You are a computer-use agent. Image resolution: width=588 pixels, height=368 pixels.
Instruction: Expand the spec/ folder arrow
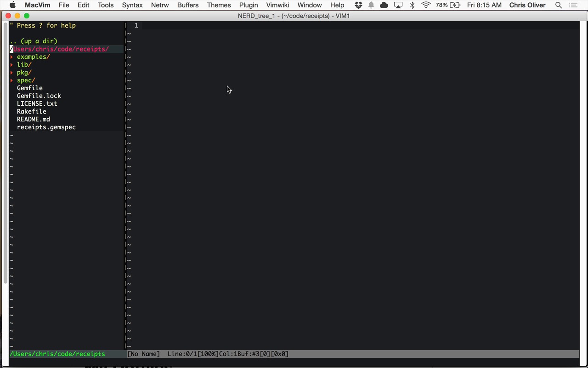tap(11, 80)
